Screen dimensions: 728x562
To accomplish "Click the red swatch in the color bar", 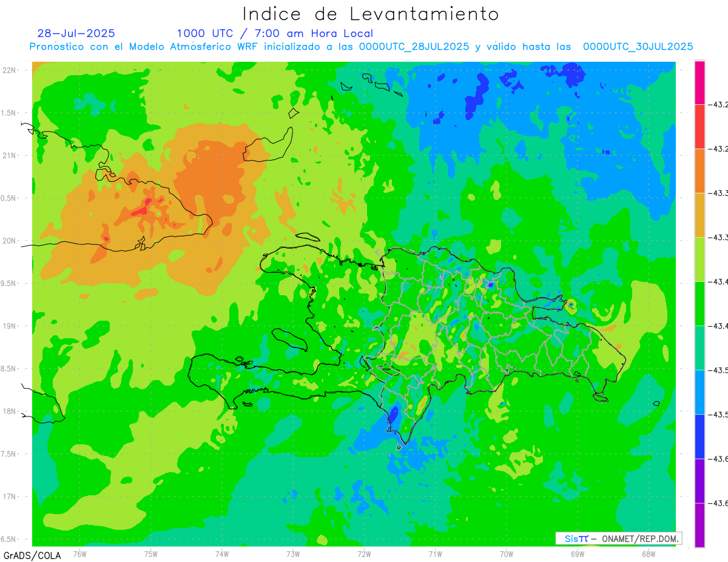I will [699, 127].
